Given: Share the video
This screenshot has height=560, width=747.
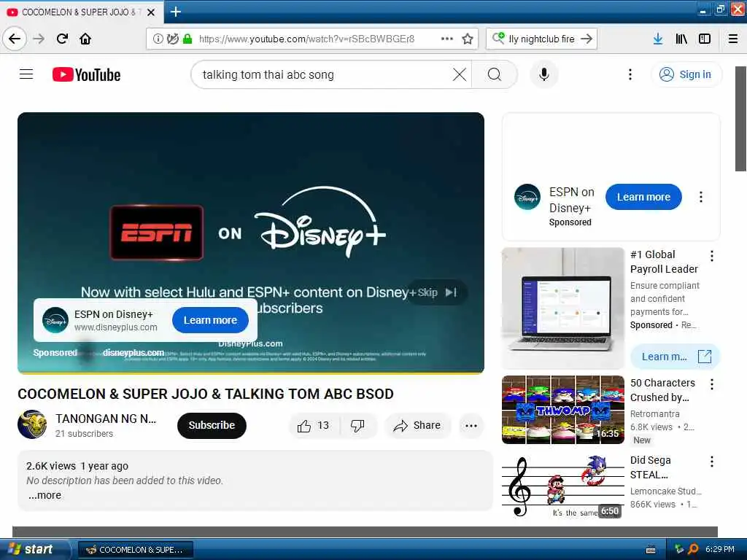Looking at the screenshot, I should [417, 426].
